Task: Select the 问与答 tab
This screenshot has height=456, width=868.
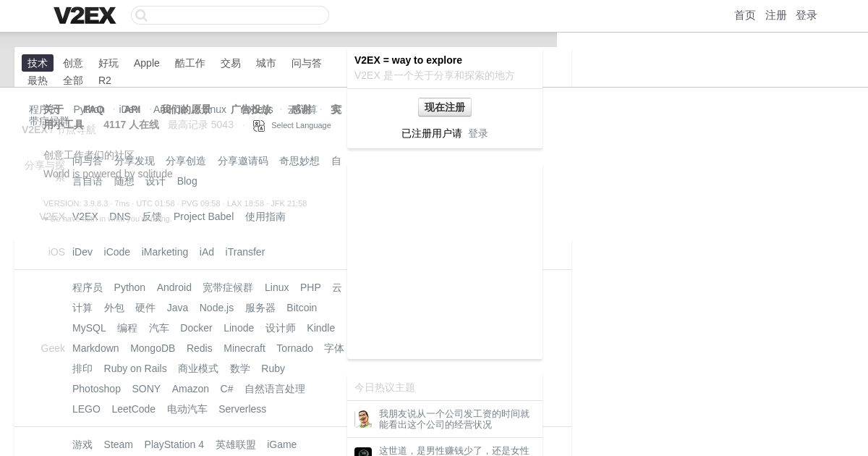Action: [307, 63]
